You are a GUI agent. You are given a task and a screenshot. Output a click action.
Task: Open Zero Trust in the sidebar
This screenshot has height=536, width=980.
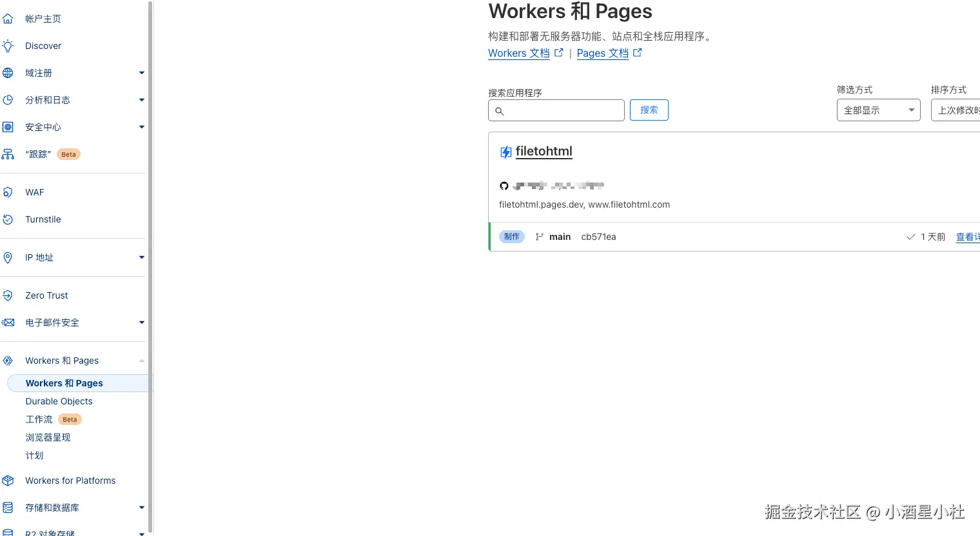pos(46,295)
